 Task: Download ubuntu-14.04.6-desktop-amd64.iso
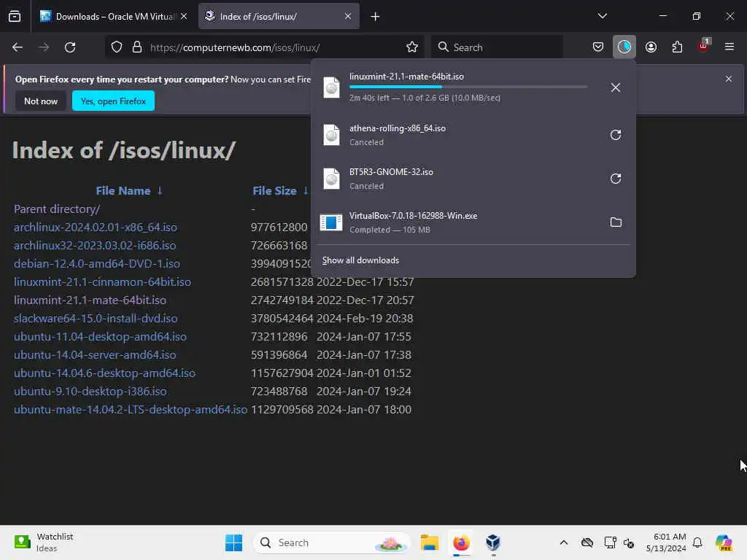click(104, 373)
